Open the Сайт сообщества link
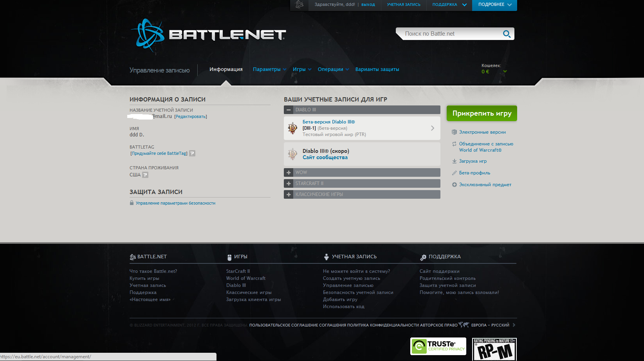Screen dimensions: 644x361 click(x=325, y=158)
